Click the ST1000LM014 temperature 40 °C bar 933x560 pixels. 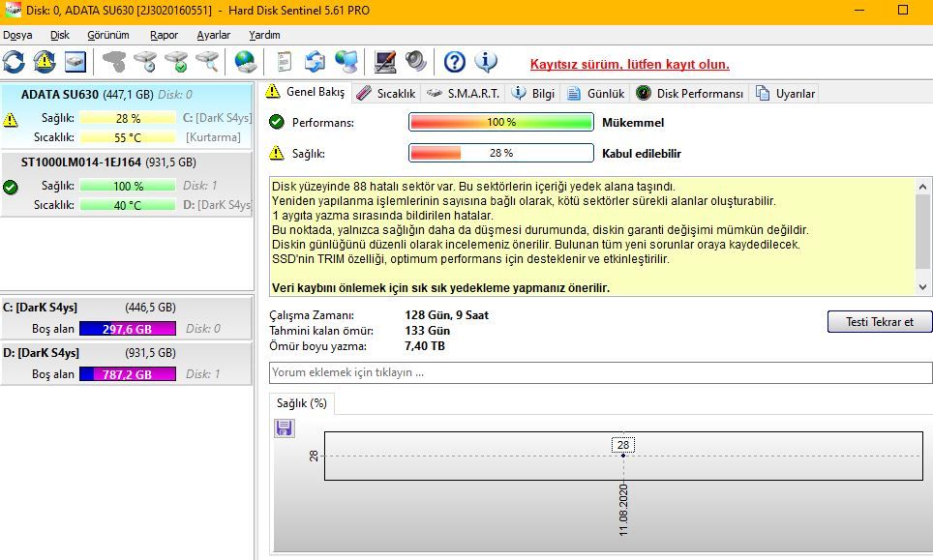click(x=128, y=205)
